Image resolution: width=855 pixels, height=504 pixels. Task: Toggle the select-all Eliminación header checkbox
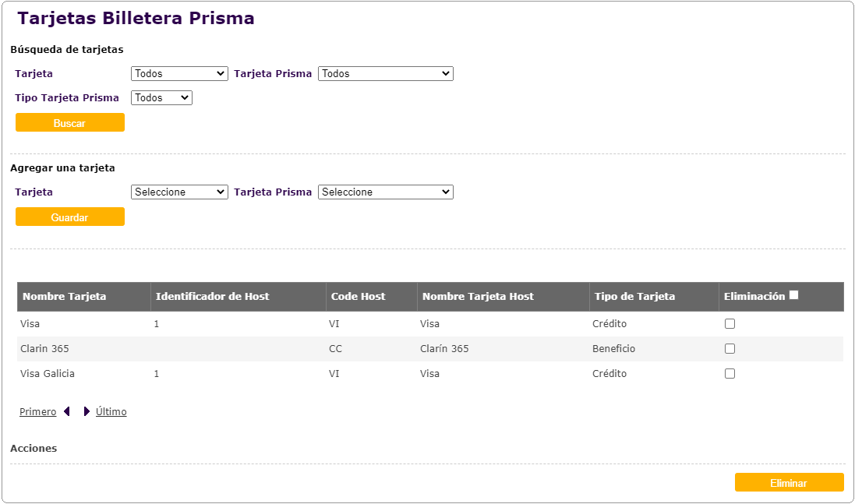793,295
